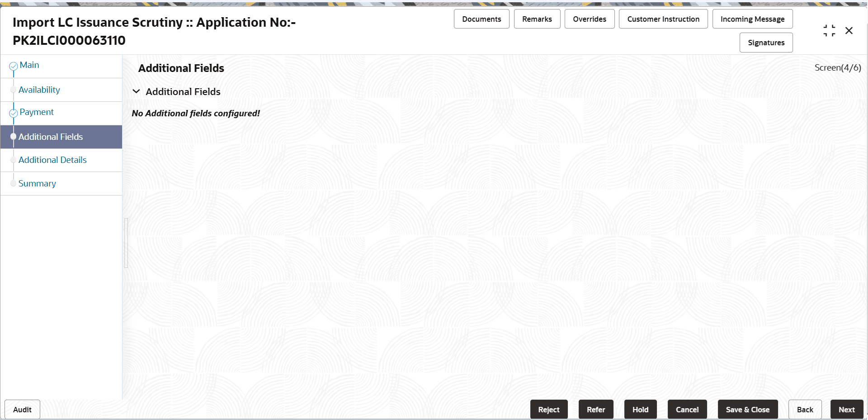Open the Documents dialog

pos(481,19)
